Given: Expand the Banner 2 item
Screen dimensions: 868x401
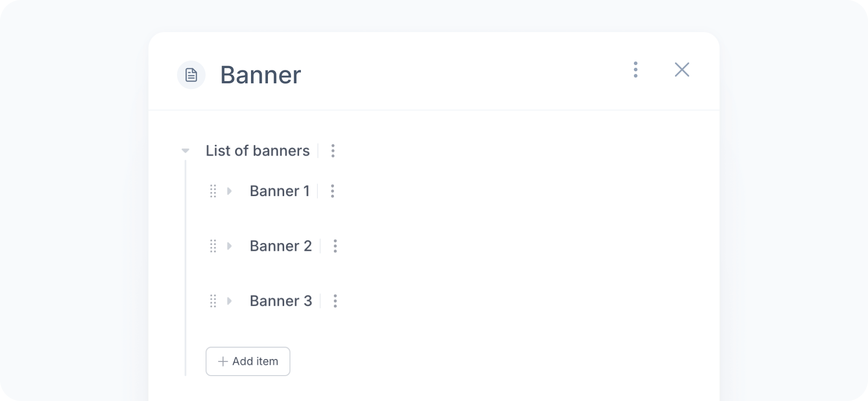Looking at the screenshot, I should (230, 246).
